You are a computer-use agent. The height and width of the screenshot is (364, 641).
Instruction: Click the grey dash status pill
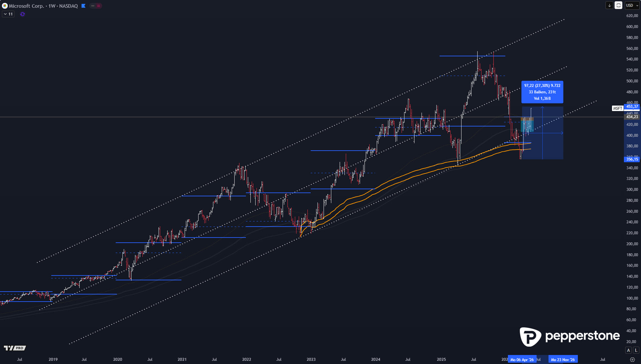point(92,6)
